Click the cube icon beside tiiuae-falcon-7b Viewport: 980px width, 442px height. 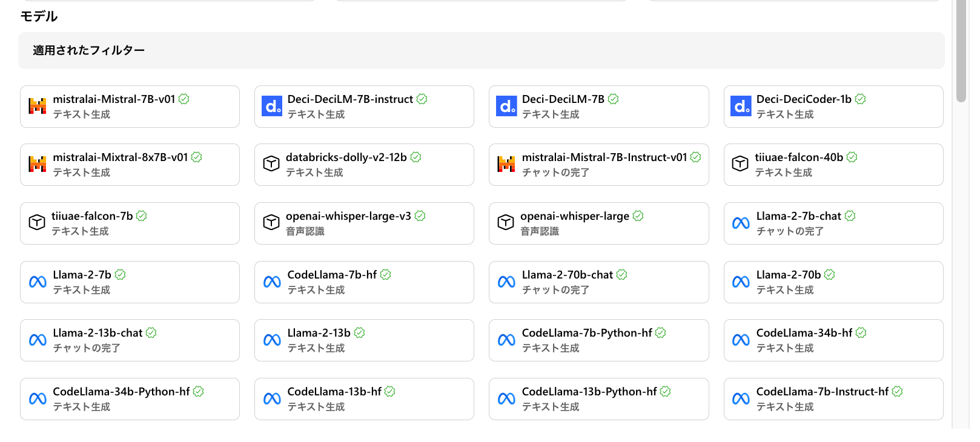(x=37, y=222)
